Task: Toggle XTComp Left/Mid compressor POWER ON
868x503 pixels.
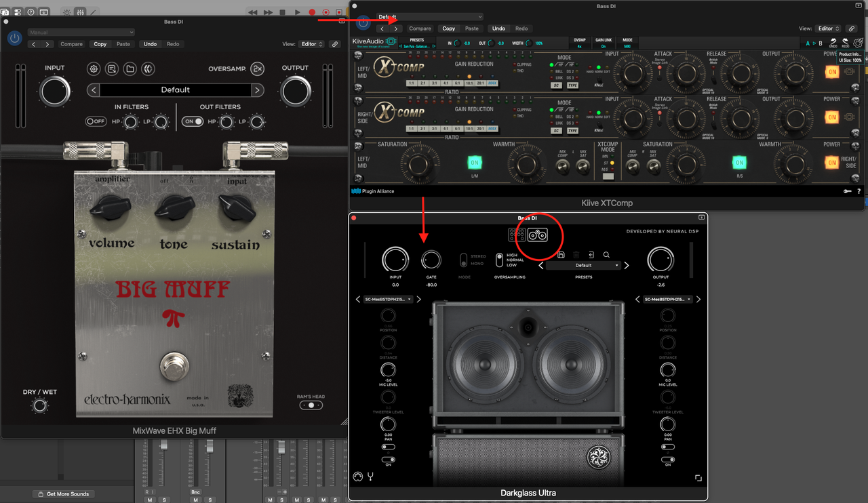Action: coord(831,71)
